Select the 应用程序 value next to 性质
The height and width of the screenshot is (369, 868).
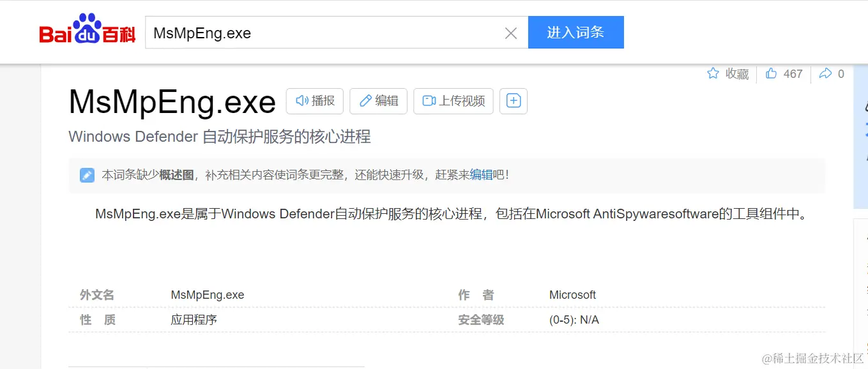click(194, 320)
